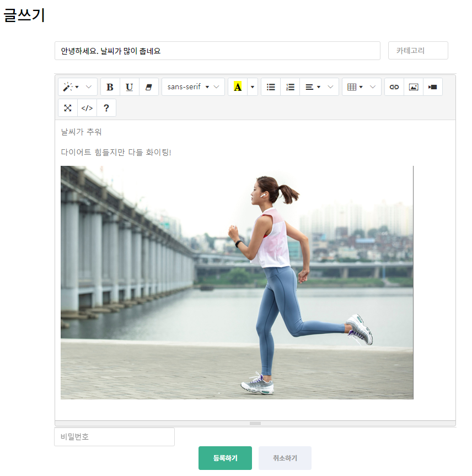
Task: Clear formatting with the eraser icon
Action: tap(148, 86)
